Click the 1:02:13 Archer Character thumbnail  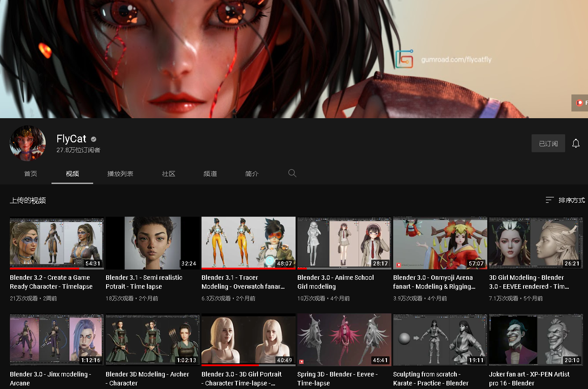pyautogui.click(x=153, y=340)
